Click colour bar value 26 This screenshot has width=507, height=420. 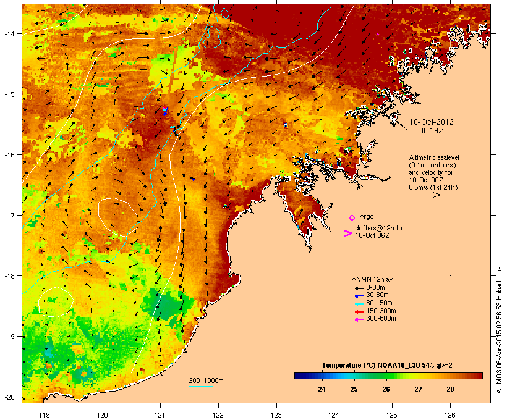(x=386, y=389)
